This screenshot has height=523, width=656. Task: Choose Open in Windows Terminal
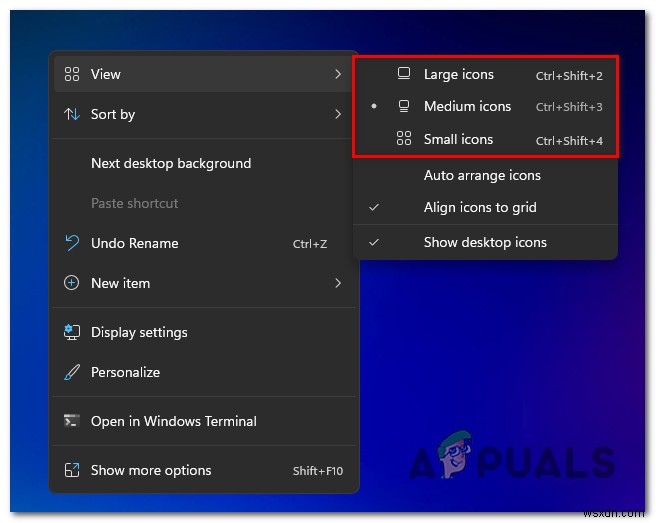[x=204, y=421]
